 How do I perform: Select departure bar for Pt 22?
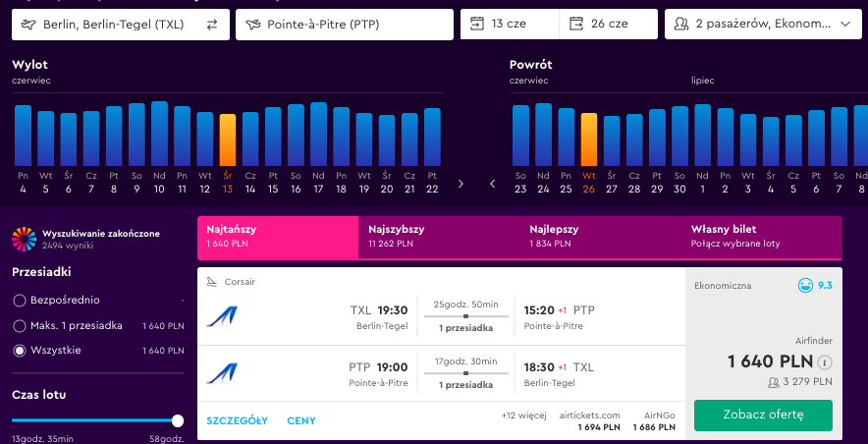(432, 138)
